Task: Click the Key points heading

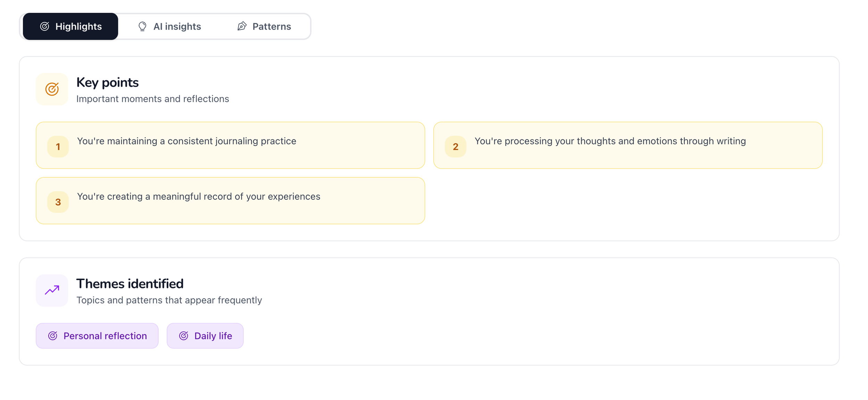Action: coord(107,83)
